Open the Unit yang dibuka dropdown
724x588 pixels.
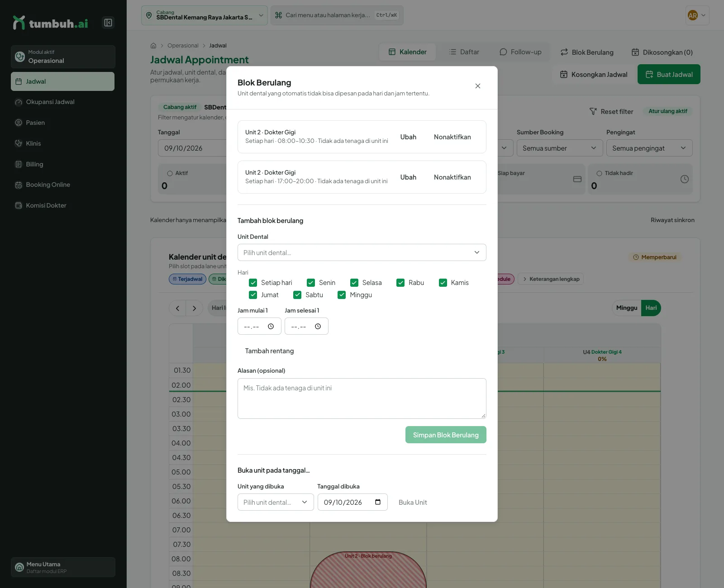[x=276, y=502]
